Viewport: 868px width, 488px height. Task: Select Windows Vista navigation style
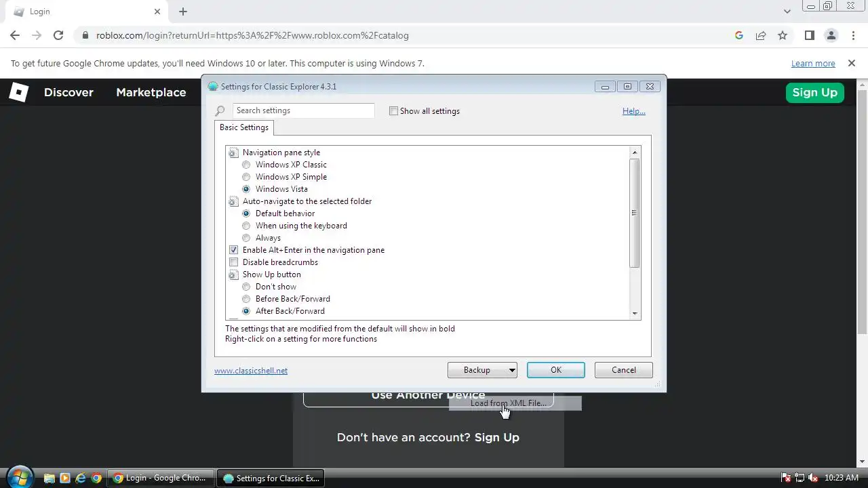coord(275,189)
